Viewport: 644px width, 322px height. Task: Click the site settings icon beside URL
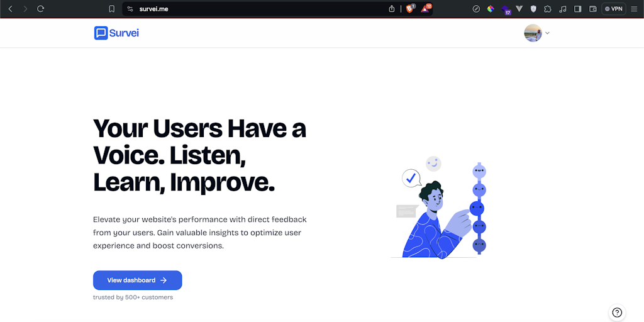click(130, 9)
